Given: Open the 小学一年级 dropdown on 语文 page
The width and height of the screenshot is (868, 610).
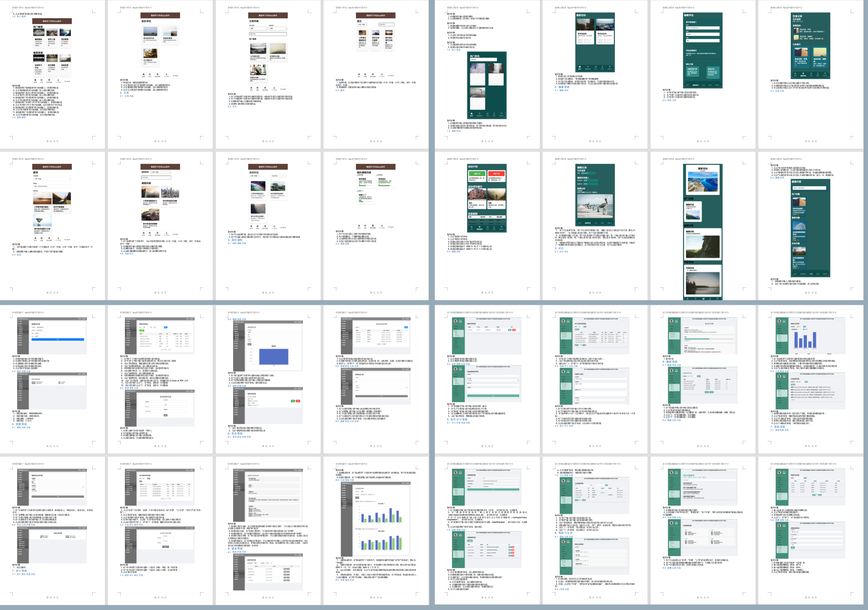Looking at the screenshot, I should 362,24.
